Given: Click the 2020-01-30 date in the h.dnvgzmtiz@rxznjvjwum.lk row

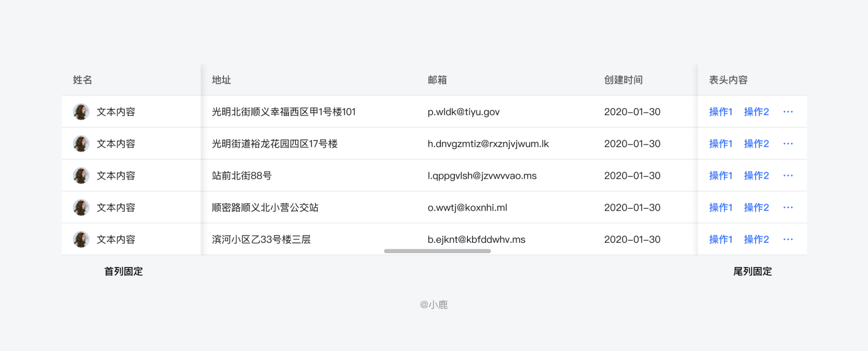Looking at the screenshot, I should tap(632, 143).
